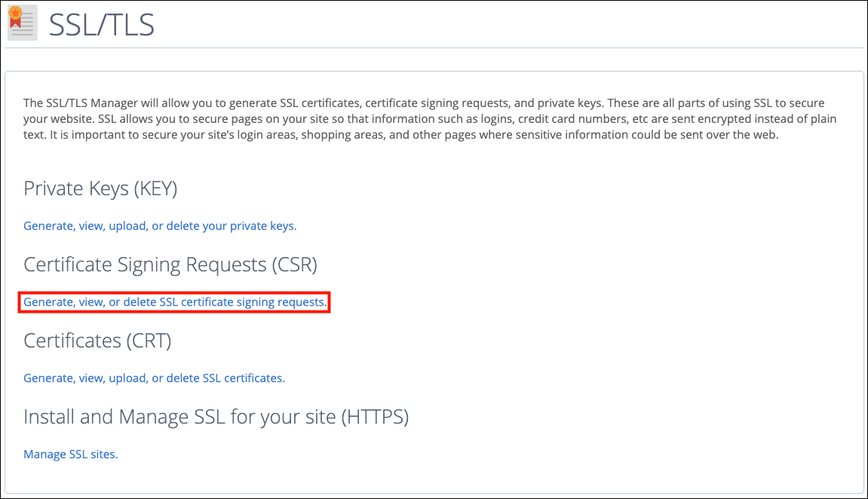Select the Install and Manage SSL heading
This screenshot has height=499, width=868.
(x=216, y=417)
